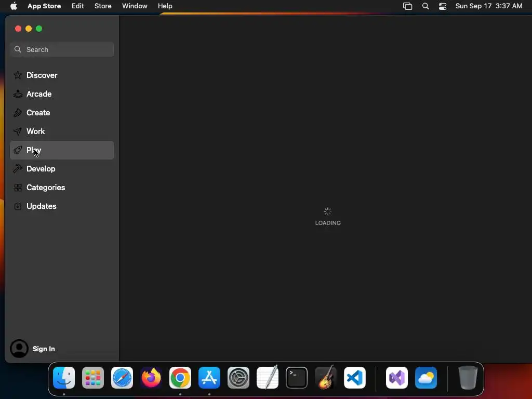Focus the Search input field
Image resolution: width=532 pixels, height=399 pixels.
(62, 49)
